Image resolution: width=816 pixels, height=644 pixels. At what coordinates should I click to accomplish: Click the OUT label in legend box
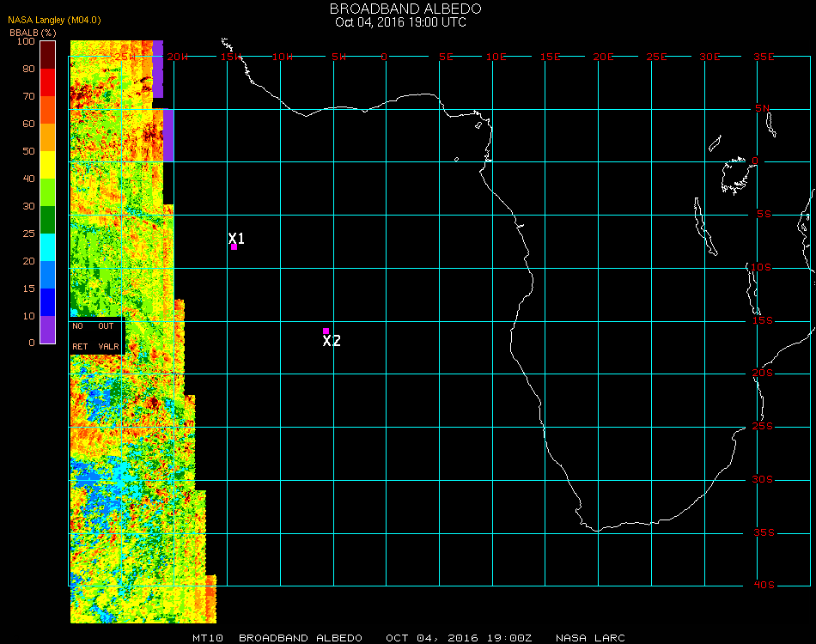pos(106,326)
